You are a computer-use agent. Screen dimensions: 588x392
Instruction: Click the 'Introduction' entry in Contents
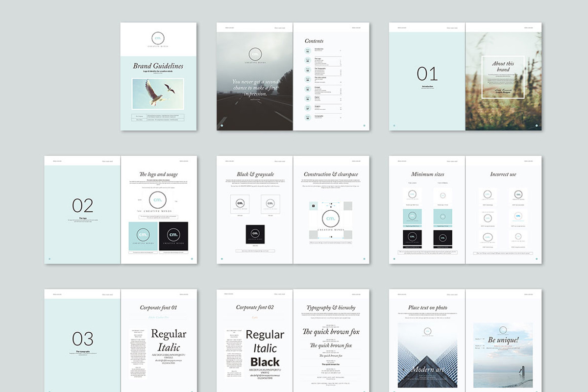coord(319,49)
